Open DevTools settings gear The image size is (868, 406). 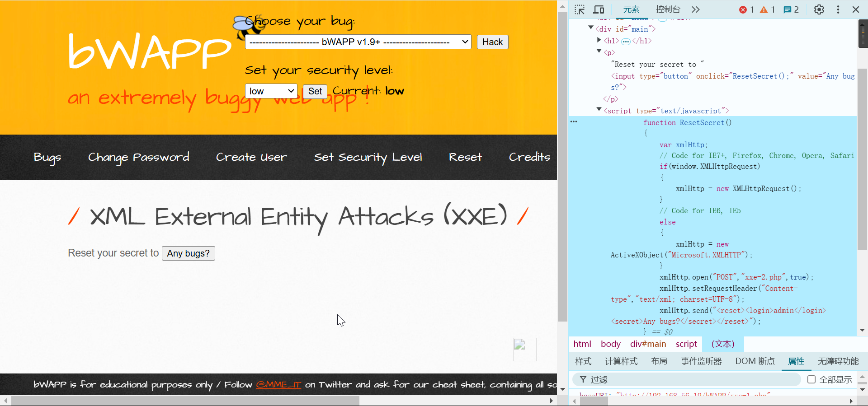tap(819, 9)
